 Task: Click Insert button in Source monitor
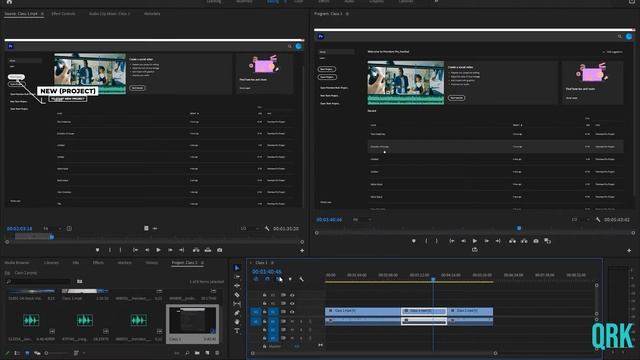pos(196,250)
